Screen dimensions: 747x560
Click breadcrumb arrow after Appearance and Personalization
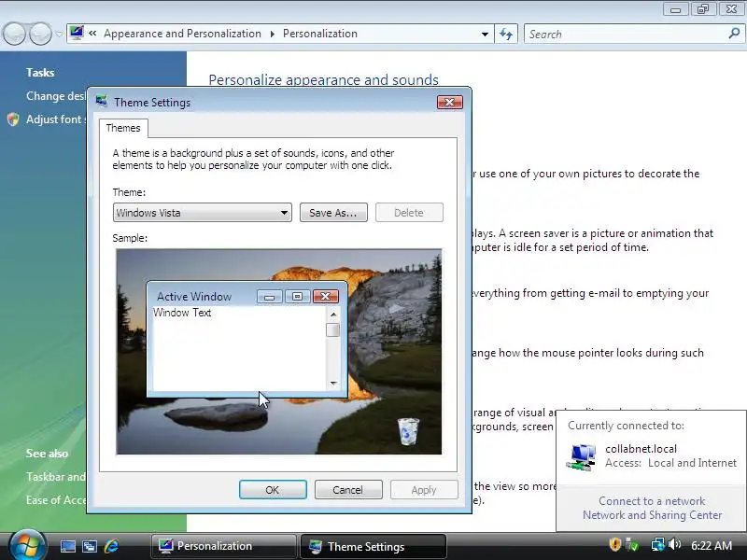click(x=272, y=34)
